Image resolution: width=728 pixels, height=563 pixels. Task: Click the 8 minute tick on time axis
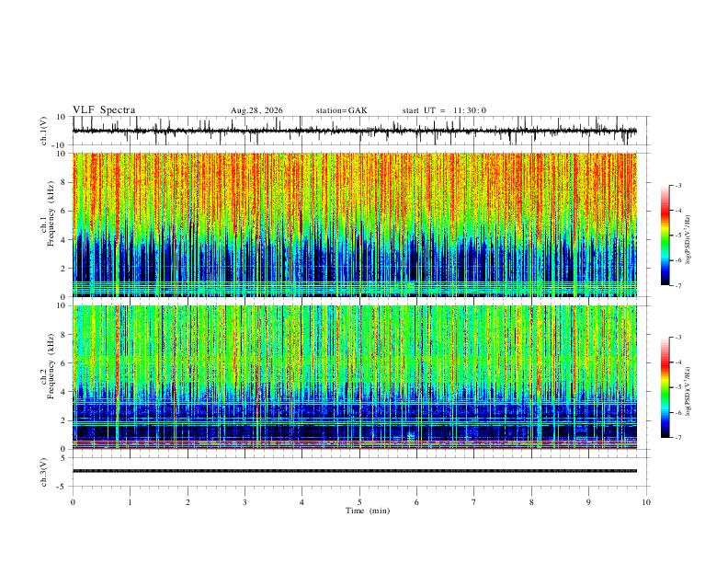(x=531, y=502)
